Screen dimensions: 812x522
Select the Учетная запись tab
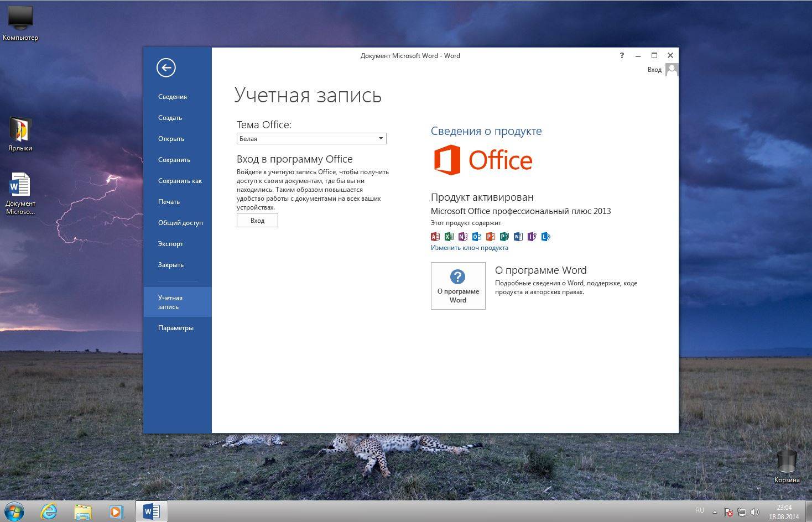pos(178,302)
